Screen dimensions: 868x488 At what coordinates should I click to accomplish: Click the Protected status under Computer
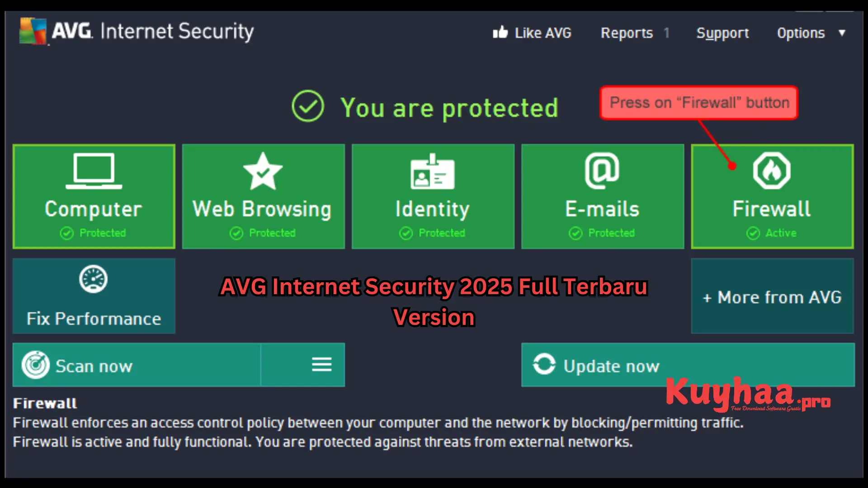pos(93,233)
